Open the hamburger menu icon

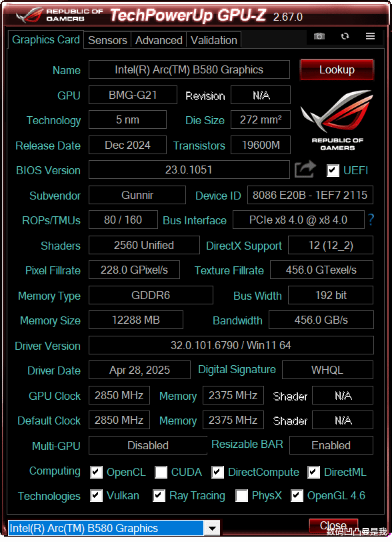370,36
